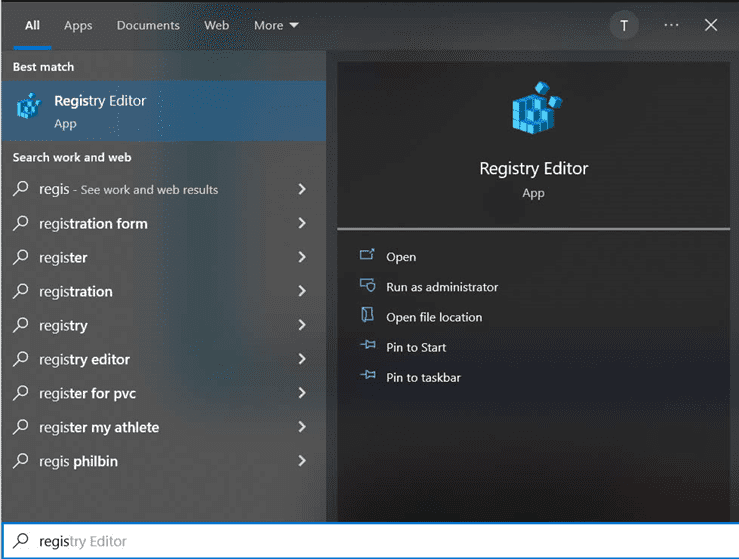Click the magnifier icon beside 'registration form'
739x559 pixels.
point(21,222)
